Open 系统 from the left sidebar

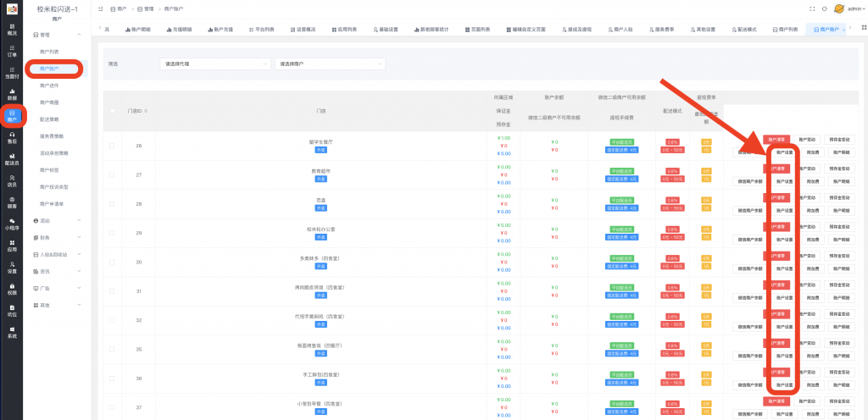click(x=12, y=332)
